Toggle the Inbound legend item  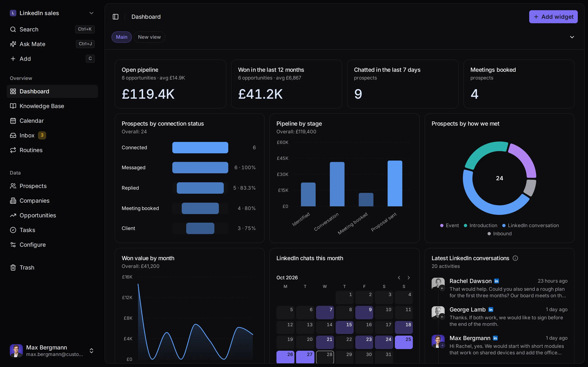[500, 233]
